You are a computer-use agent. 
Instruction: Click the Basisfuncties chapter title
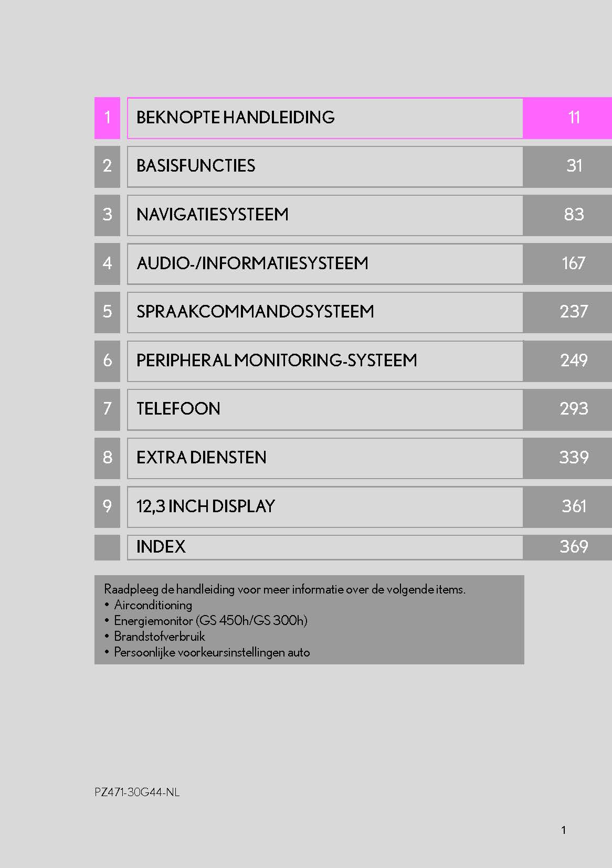[196, 166]
